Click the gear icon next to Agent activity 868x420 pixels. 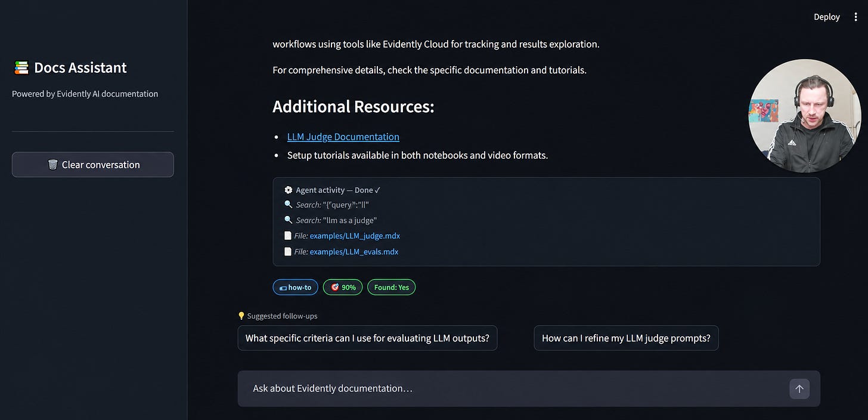[x=289, y=190]
